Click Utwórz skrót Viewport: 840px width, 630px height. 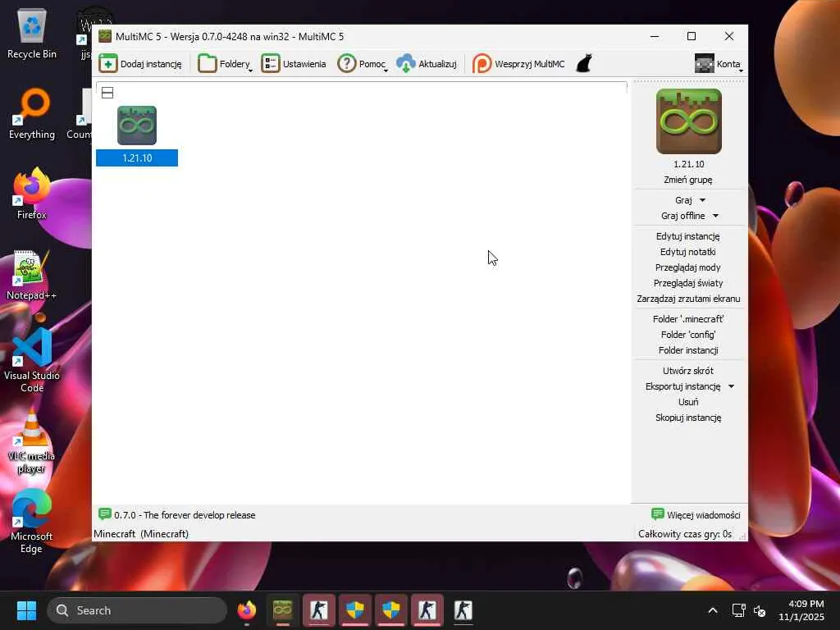point(688,371)
